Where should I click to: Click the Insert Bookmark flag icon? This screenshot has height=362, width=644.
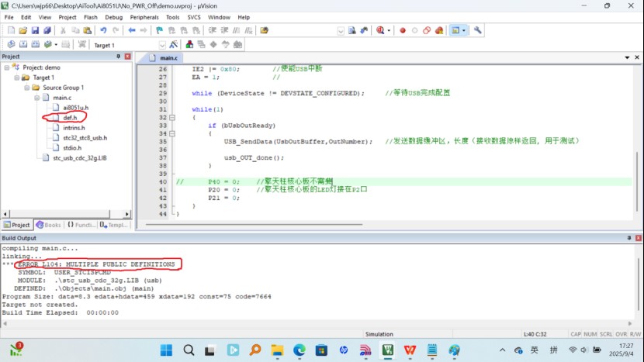[x=160, y=30]
